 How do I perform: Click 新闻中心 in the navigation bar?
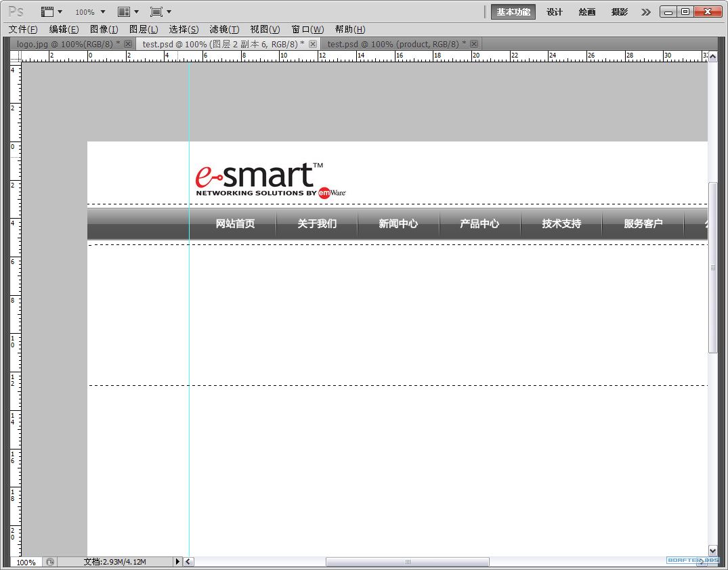[x=398, y=223]
